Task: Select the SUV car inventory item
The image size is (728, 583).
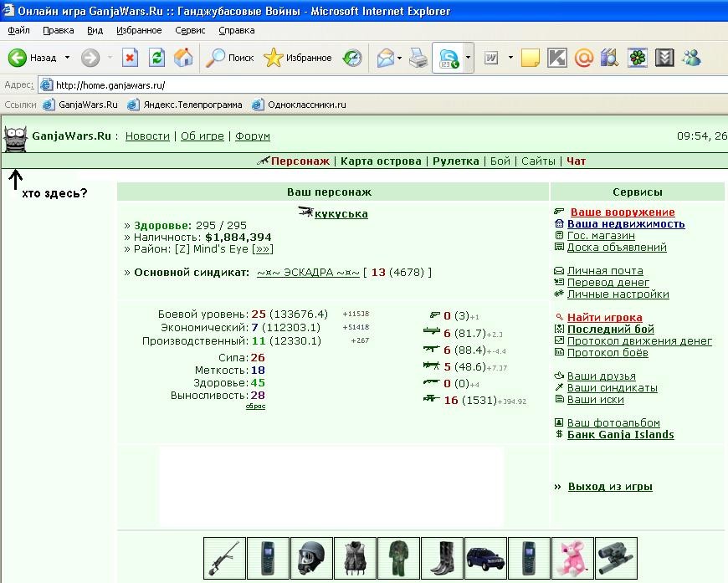Action: [485, 559]
